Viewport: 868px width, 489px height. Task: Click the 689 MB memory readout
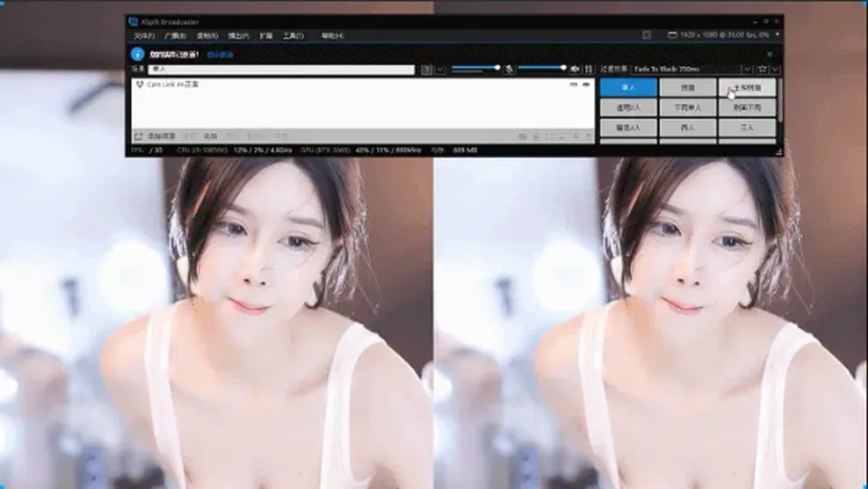tap(465, 150)
